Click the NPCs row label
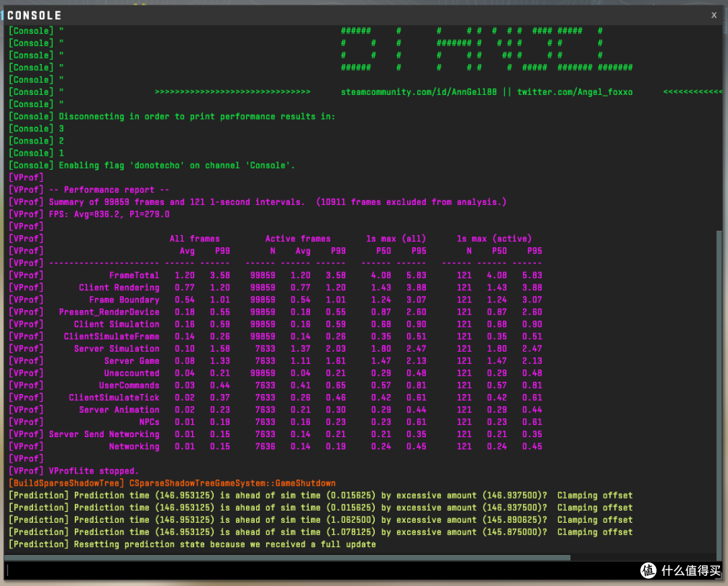Viewport: 728px width, 586px height. 149,422
